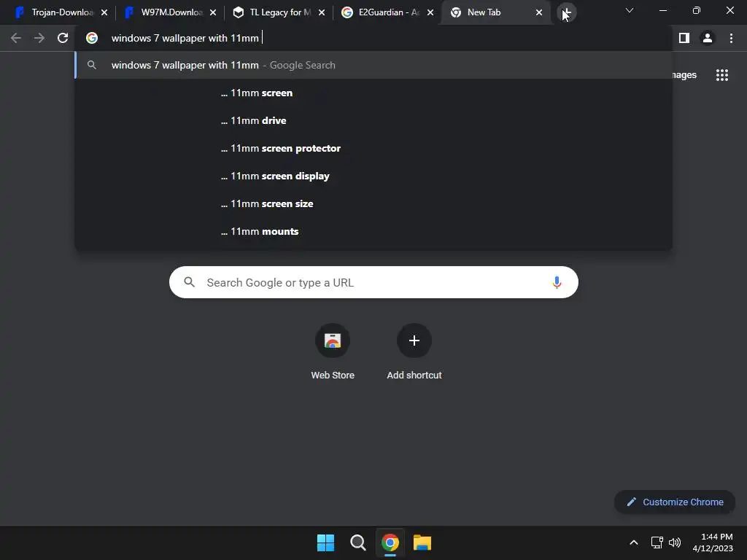Open the taskbar clock and date
The image size is (747, 560).
(713, 542)
